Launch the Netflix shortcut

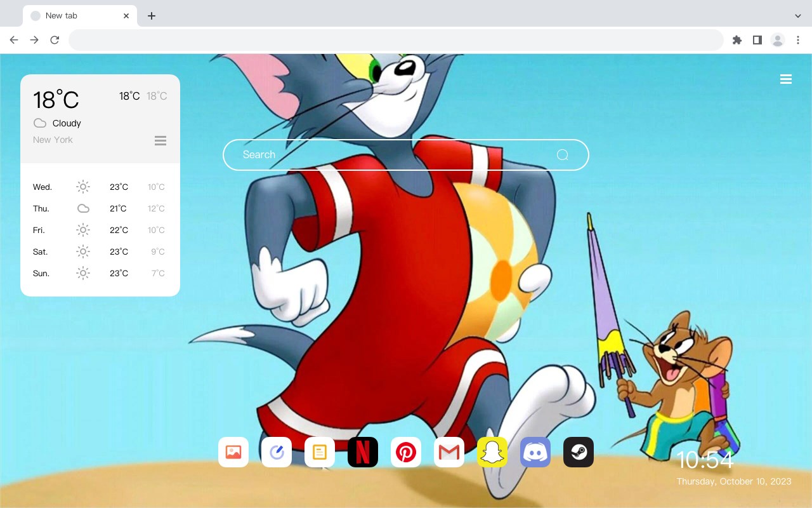tap(363, 452)
